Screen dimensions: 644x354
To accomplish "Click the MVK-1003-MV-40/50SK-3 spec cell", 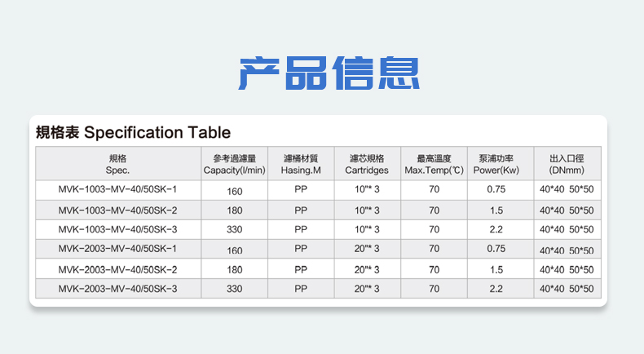I will 117,229.
